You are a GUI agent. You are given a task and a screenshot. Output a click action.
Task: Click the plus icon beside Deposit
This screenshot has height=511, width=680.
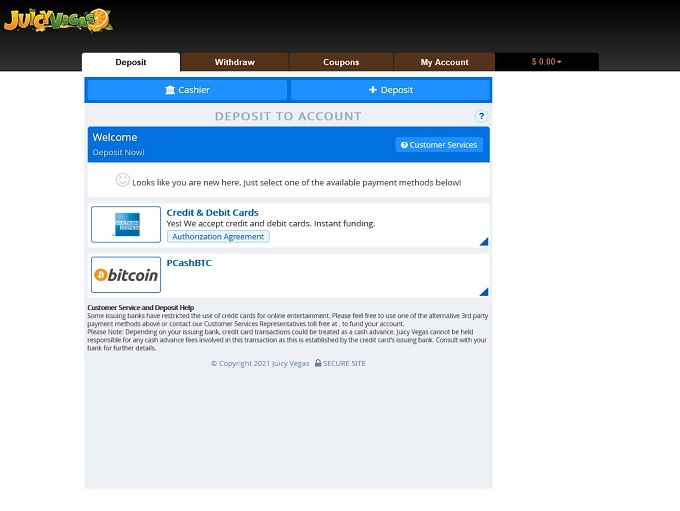(x=373, y=89)
